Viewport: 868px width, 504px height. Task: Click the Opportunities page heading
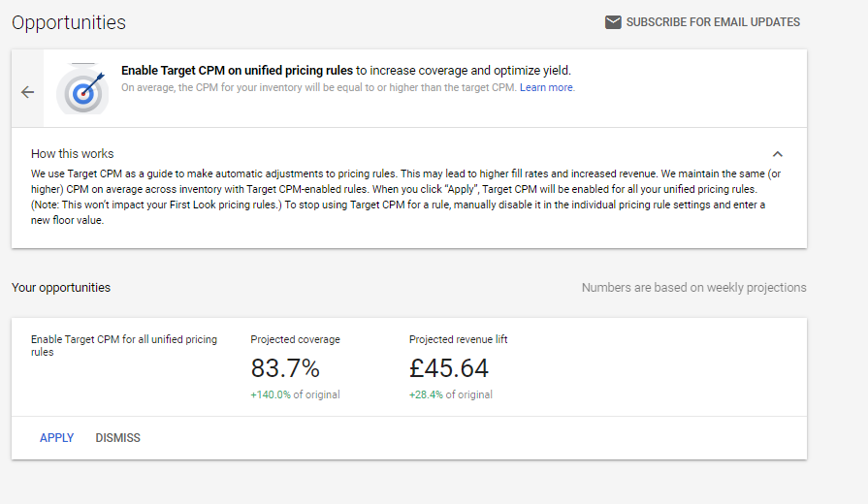(x=69, y=22)
